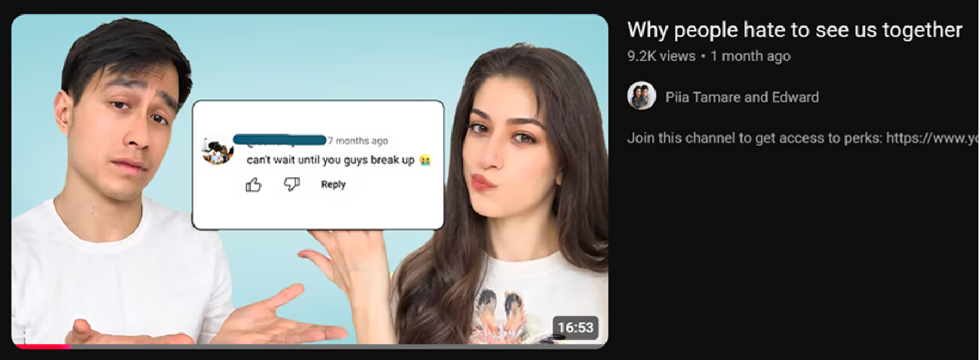Click the channel avatar icon
The width and height of the screenshot is (980, 360).
[641, 96]
